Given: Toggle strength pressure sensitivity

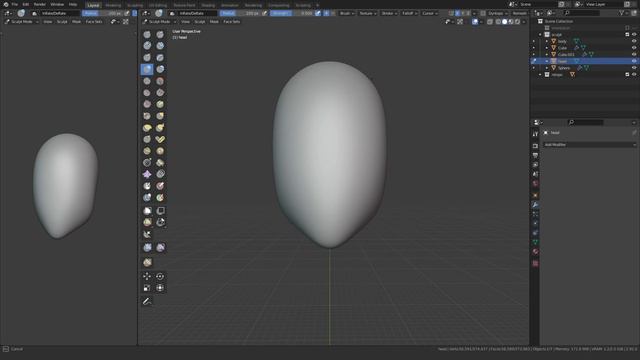Looking at the screenshot, I should click(318, 13).
